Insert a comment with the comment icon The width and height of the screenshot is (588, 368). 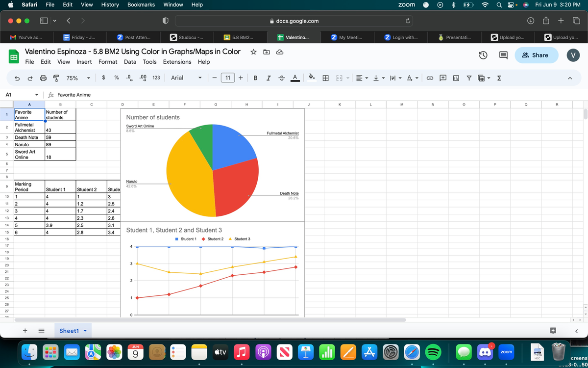tap(443, 78)
